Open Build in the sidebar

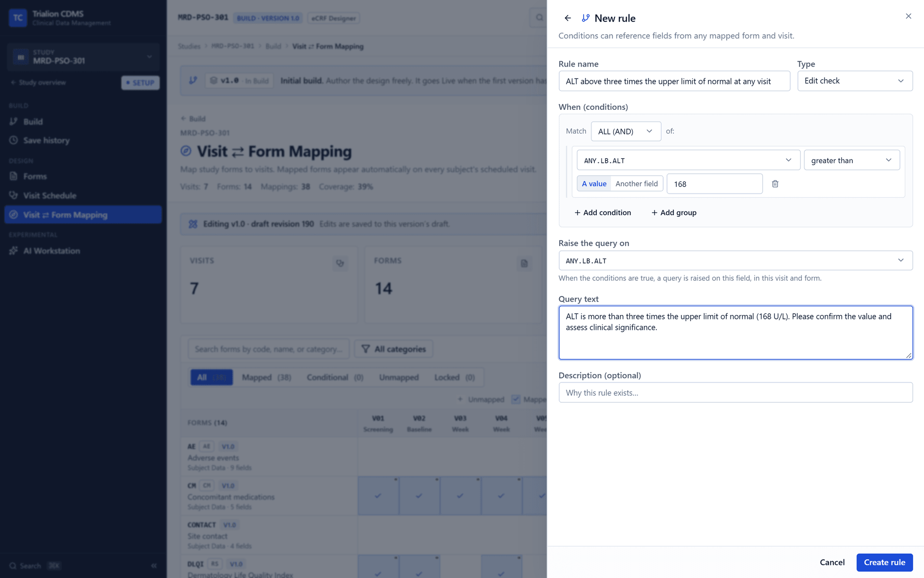point(83,121)
